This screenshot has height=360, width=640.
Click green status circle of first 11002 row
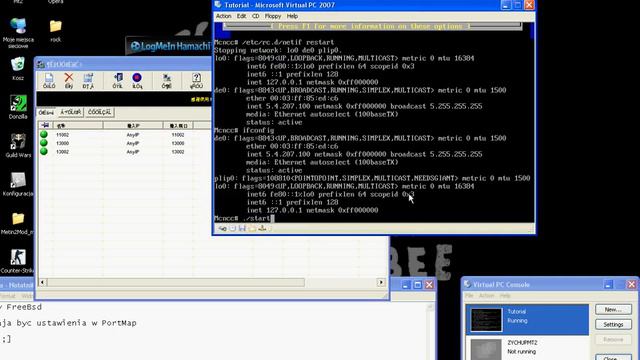click(44, 134)
